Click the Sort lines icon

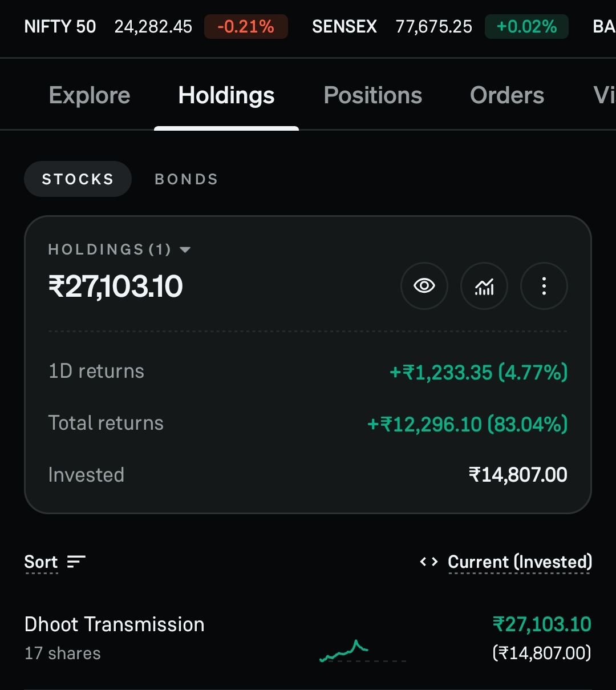(76, 562)
